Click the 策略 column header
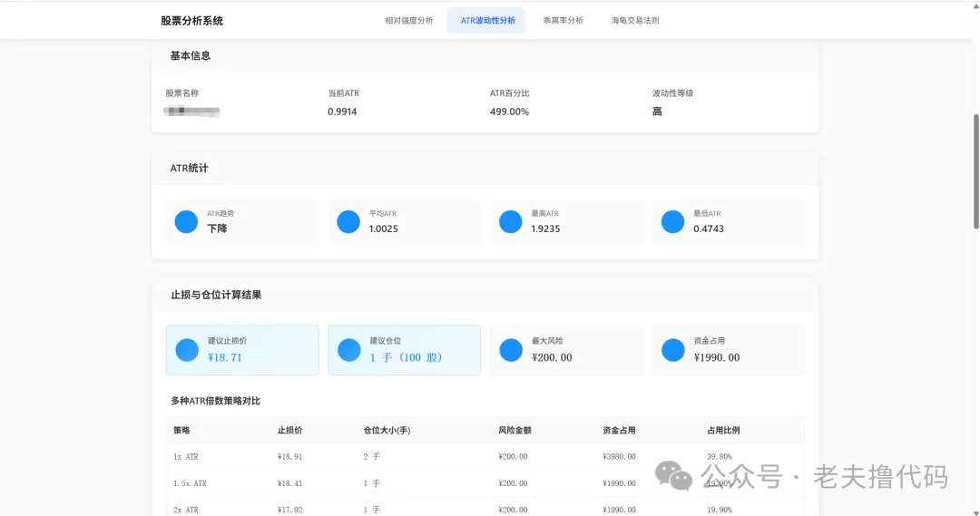 coord(181,430)
